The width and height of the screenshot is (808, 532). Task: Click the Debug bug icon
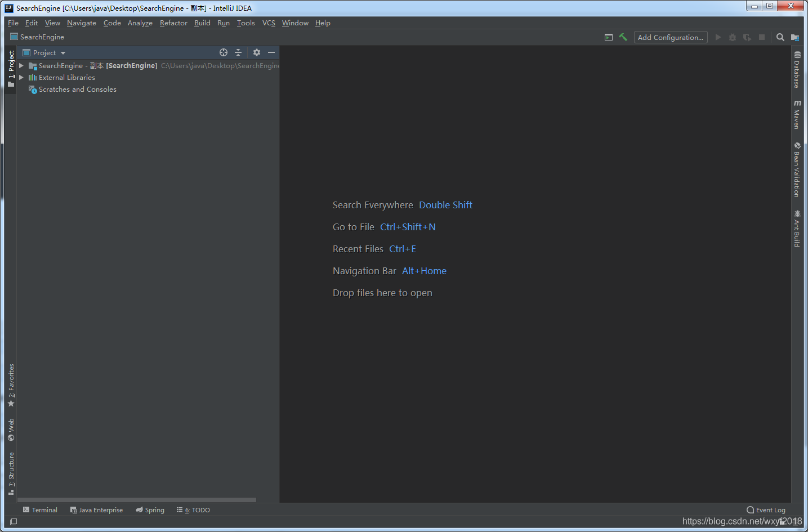click(733, 37)
